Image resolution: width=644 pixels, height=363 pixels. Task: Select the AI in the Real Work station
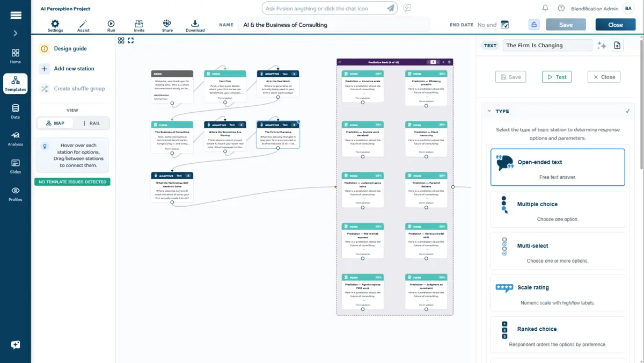pyautogui.click(x=278, y=84)
